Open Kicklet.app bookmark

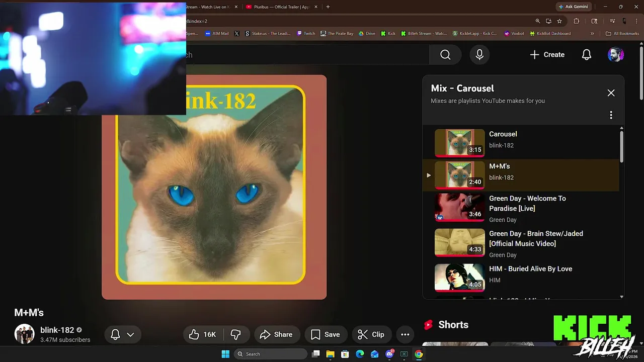(474, 34)
